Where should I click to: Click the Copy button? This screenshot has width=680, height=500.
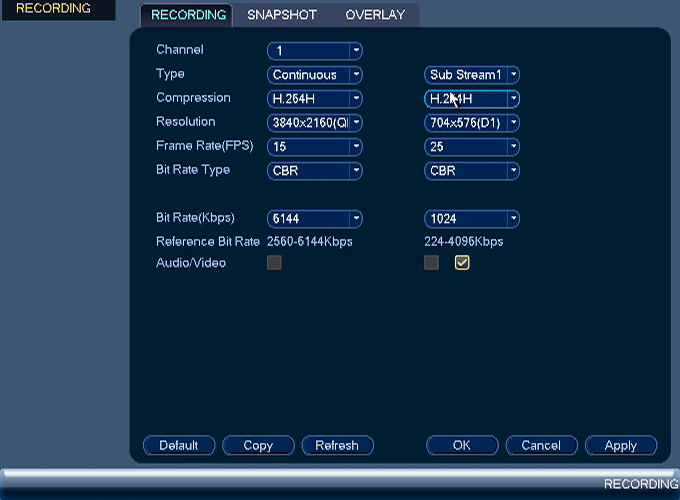[x=258, y=445]
